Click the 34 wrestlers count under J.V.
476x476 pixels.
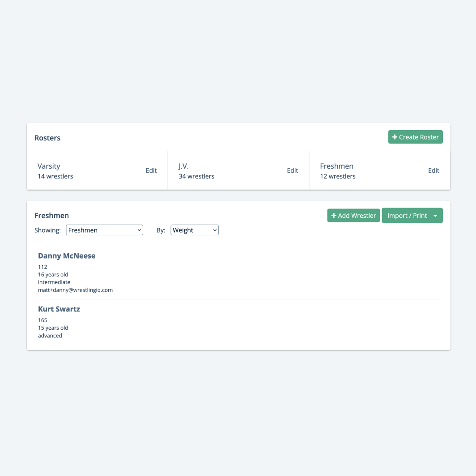[x=196, y=176]
